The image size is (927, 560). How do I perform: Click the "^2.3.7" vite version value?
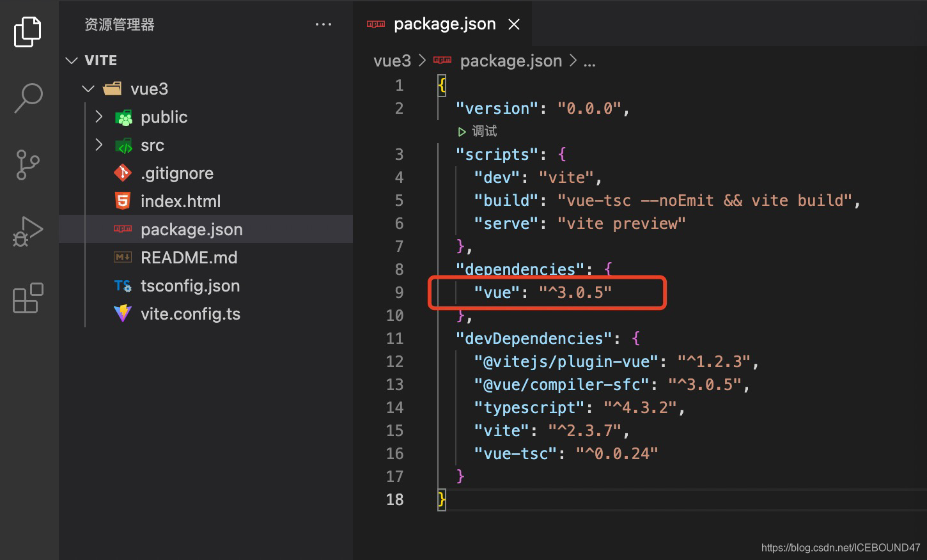pos(584,430)
